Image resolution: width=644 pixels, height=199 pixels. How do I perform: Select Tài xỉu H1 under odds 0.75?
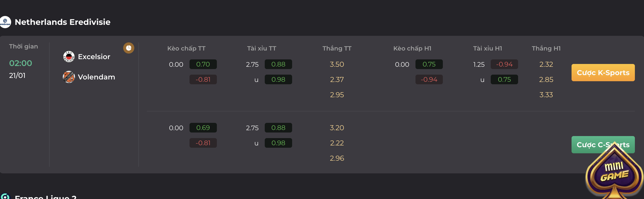pyautogui.click(x=504, y=79)
